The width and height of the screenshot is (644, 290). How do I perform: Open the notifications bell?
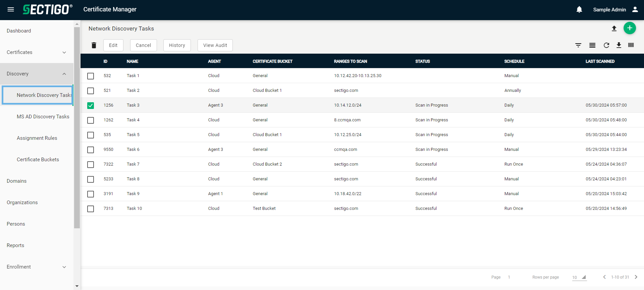579,9
